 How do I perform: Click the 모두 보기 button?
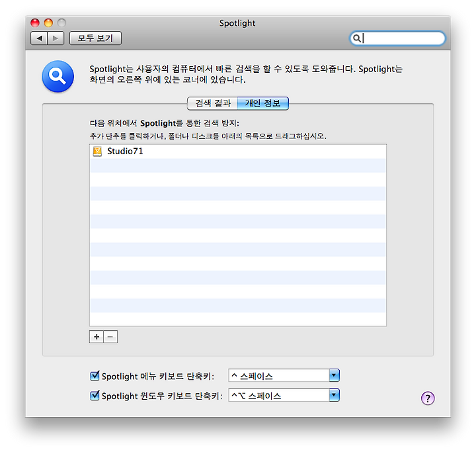click(95, 38)
